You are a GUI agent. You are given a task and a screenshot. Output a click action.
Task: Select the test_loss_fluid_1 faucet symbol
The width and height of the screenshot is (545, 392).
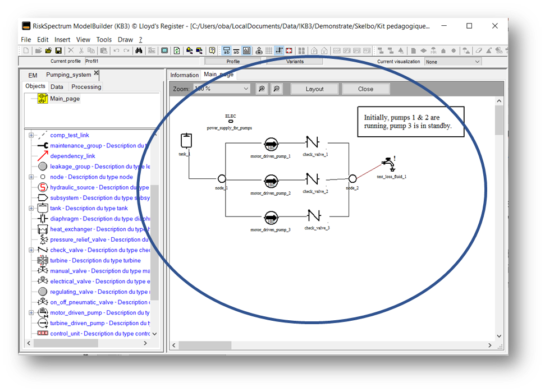(x=390, y=164)
